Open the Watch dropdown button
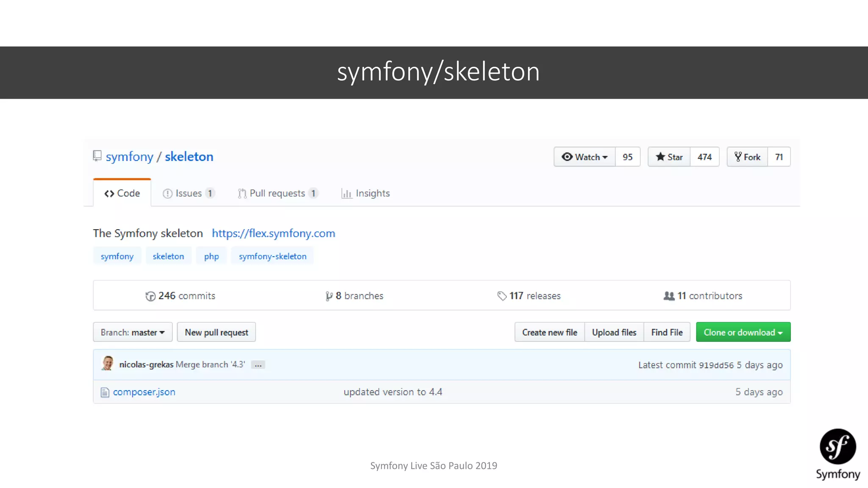The width and height of the screenshot is (868, 488). point(584,157)
